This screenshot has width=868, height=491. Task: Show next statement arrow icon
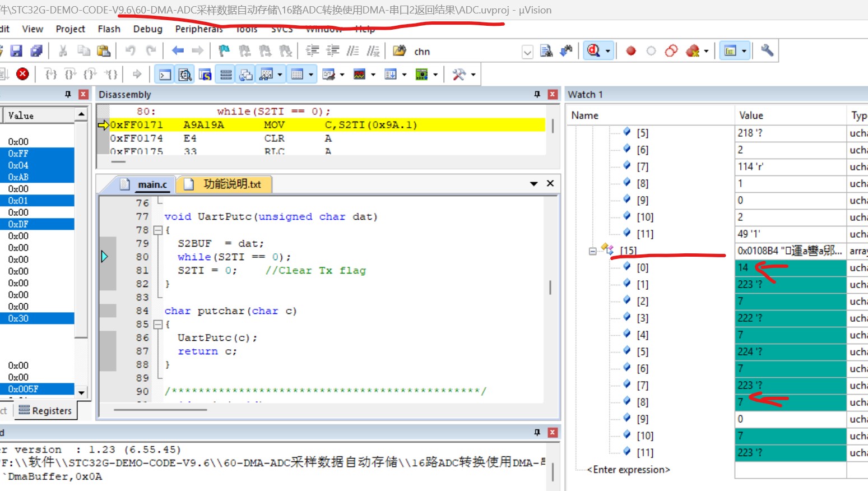coord(137,74)
